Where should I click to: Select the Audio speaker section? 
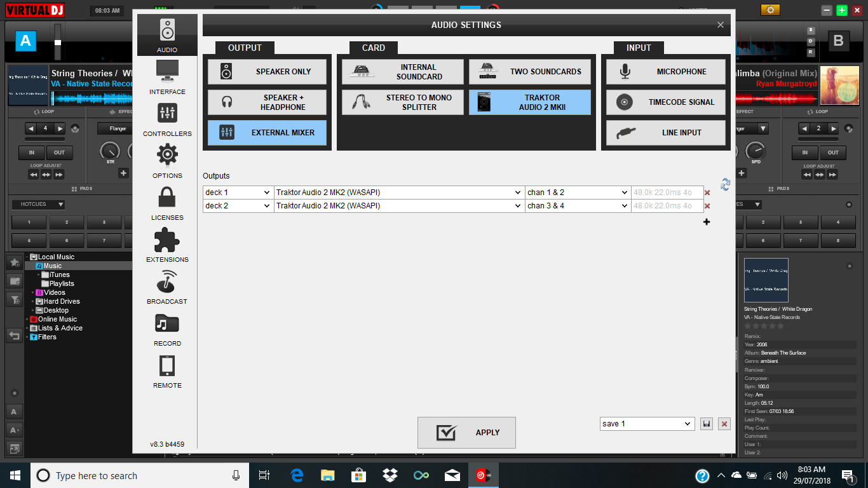tap(167, 35)
